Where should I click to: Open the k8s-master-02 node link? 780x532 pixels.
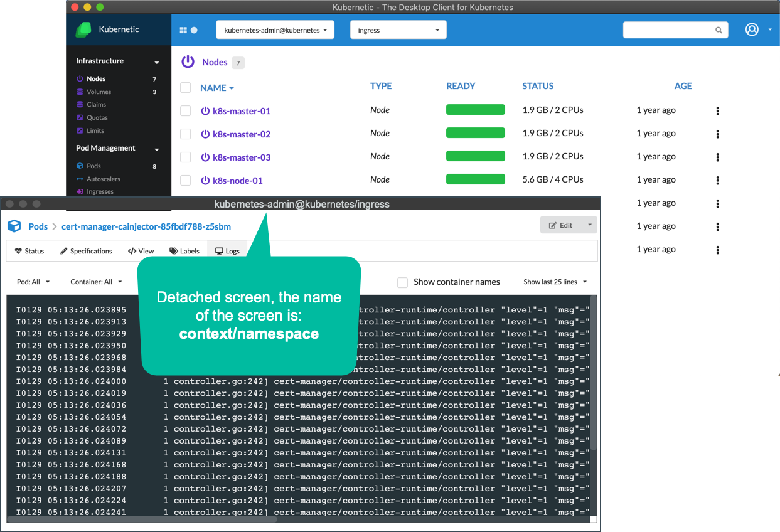tap(242, 134)
